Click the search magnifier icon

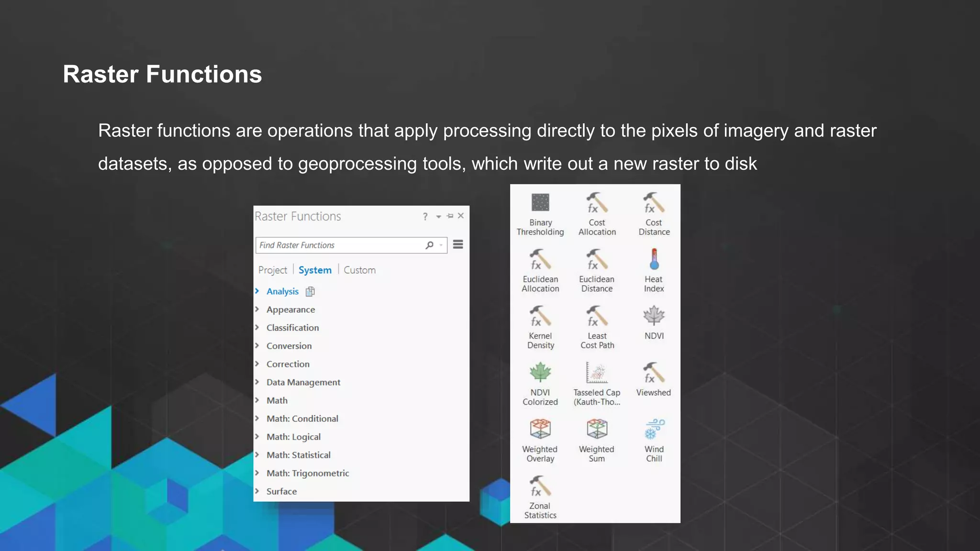pos(430,245)
